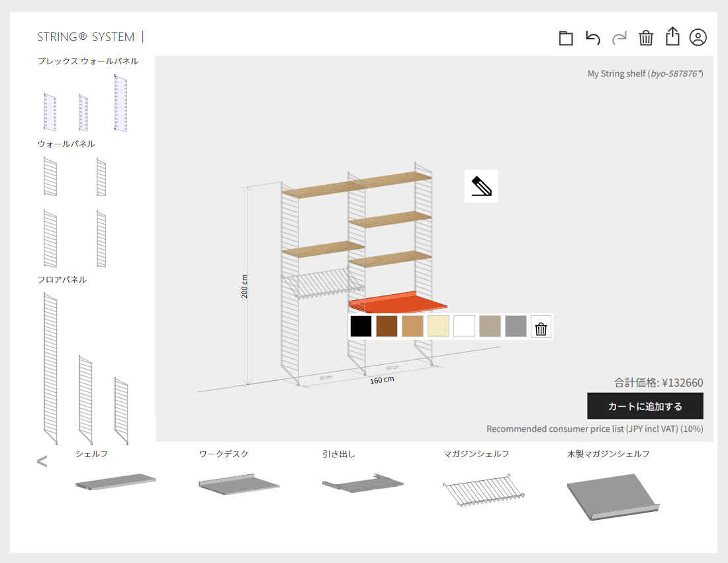Viewport: 728px width, 563px height.
Task: Select the white color swatch
Action: pos(464,327)
